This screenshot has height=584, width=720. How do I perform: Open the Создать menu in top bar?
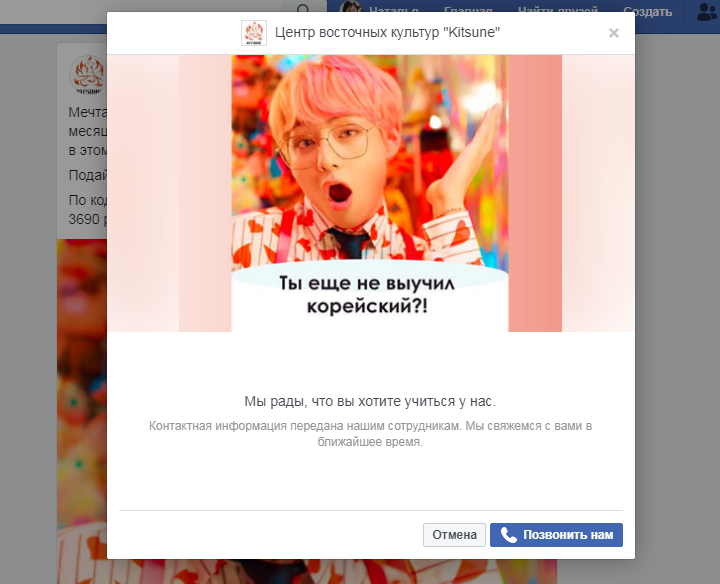click(x=647, y=12)
